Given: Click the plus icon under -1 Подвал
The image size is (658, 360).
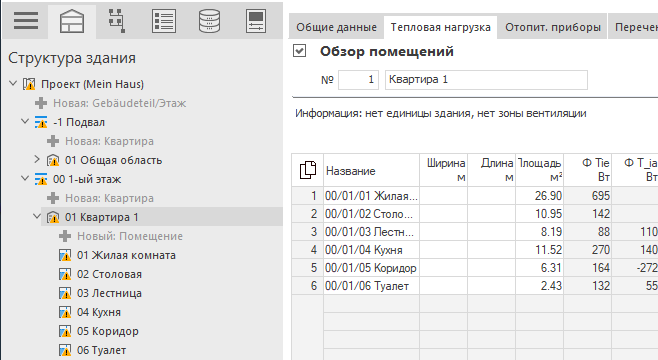Looking at the screenshot, I should click(53, 141).
